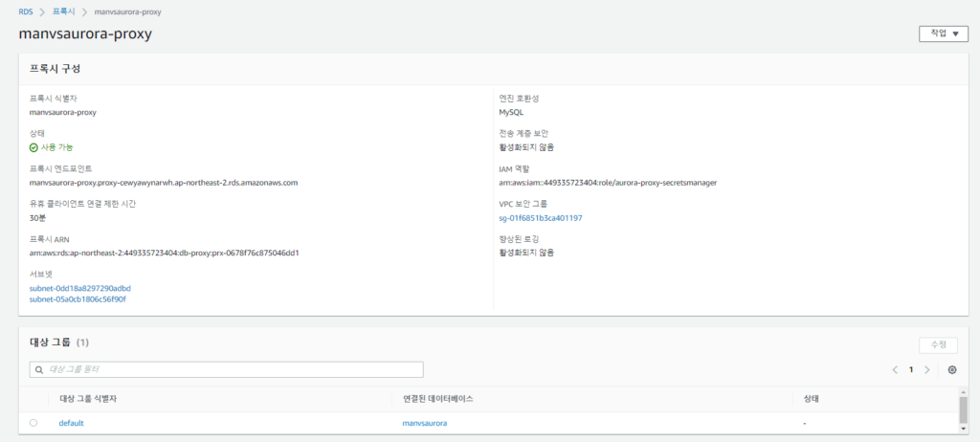The width and height of the screenshot is (980, 442).
Task: Open subnet-0dd18a8297290adbd link
Action: pos(80,288)
